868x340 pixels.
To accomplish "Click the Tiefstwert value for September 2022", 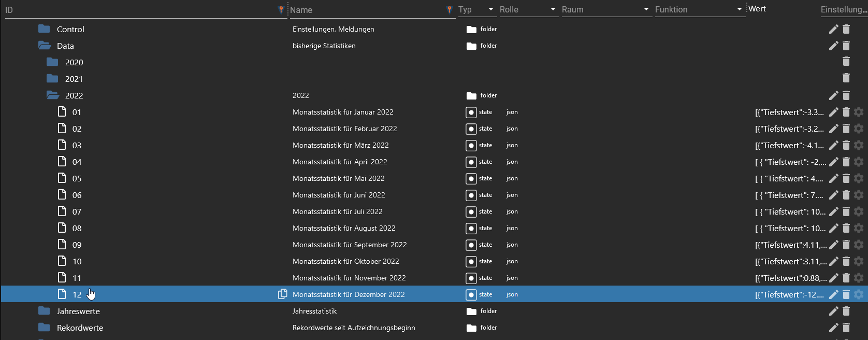I will tap(790, 245).
